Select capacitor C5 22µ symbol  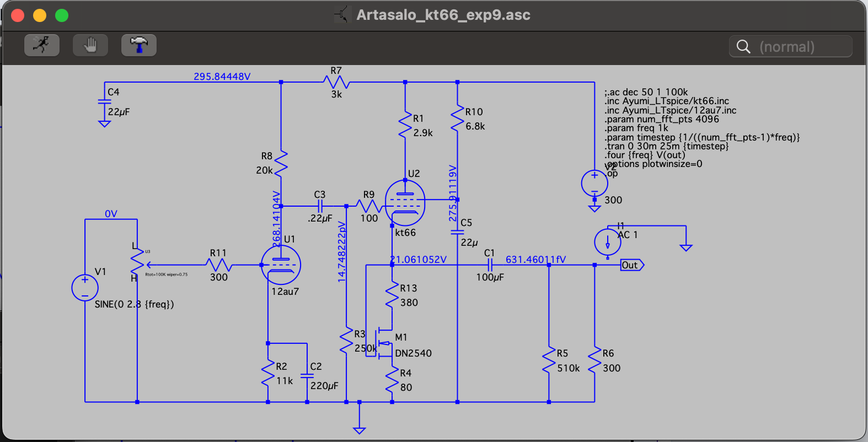(457, 233)
